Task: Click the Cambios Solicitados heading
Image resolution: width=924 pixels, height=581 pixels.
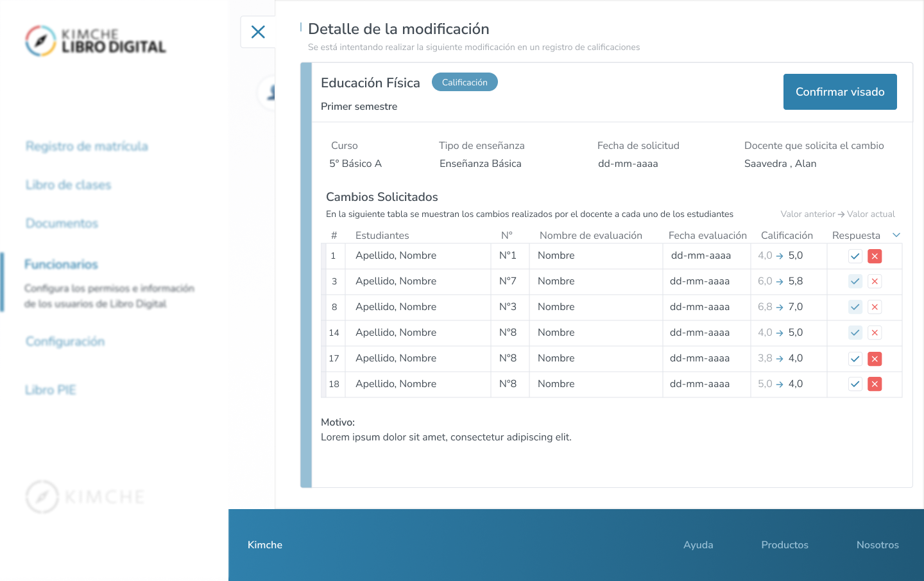Action: pos(382,197)
